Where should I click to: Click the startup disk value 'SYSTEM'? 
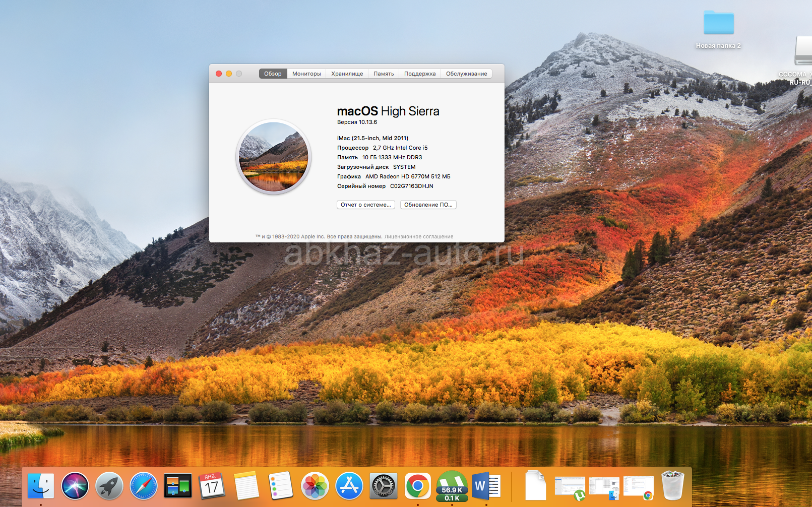(404, 167)
